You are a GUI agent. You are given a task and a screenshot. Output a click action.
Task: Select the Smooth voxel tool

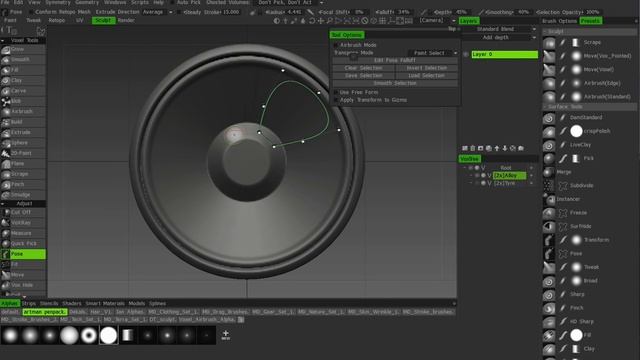23,60
